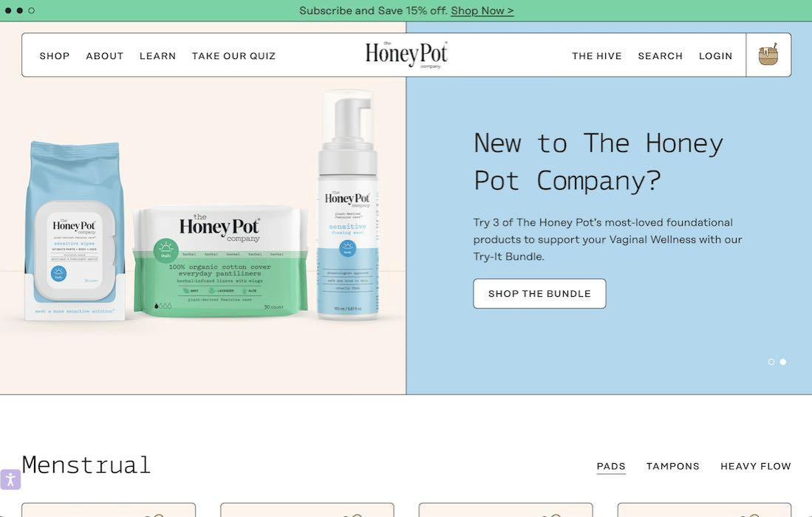The height and width of the screenshot is (517, 812).
Task: Select the second carousel slide dot
Action: pos(783,362)
